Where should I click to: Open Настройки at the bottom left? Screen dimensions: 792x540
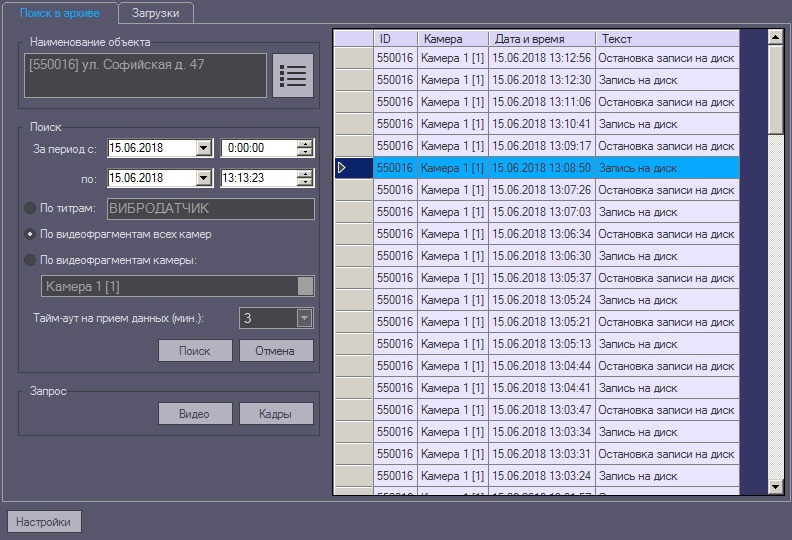pos(44,522)
